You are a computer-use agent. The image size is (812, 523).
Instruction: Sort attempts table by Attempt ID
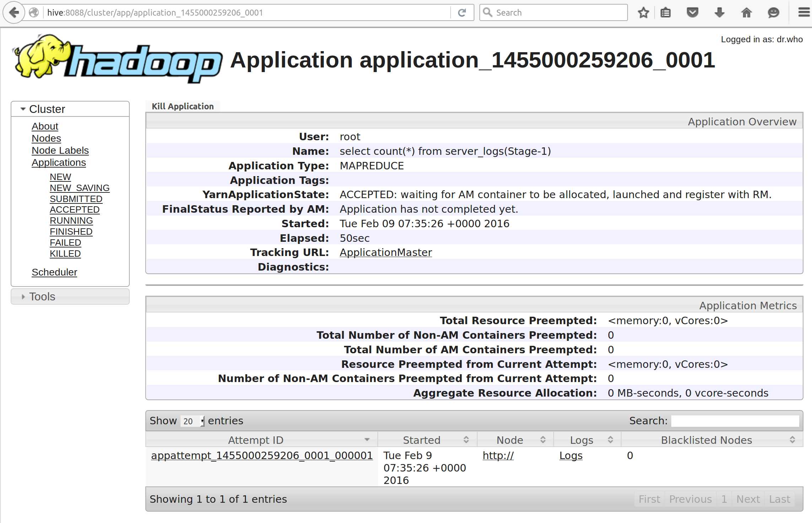click(256, 440)
